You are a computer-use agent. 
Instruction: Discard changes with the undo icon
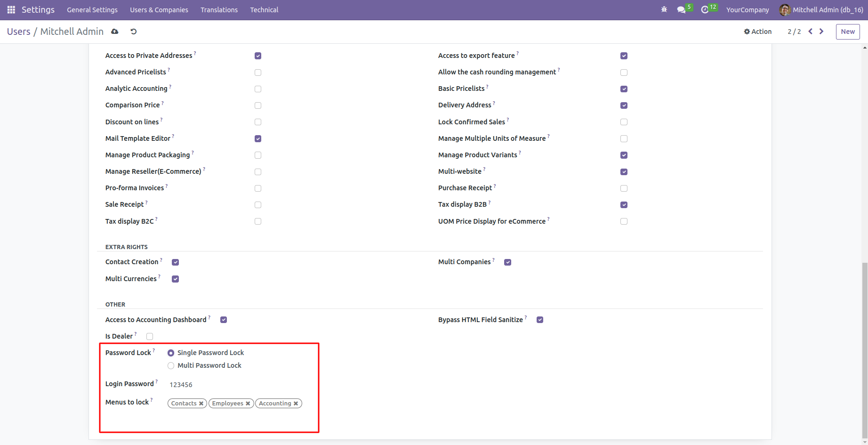134,32
